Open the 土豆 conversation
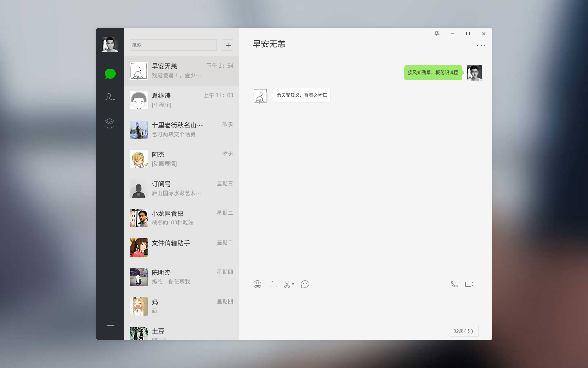588x368 pixels. click(x=181, y=331)
